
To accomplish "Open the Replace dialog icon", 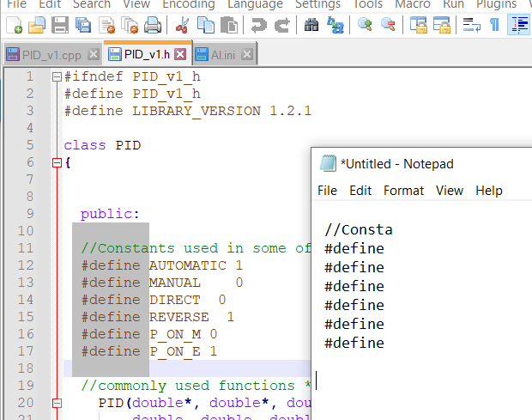I will pos(336,26).
